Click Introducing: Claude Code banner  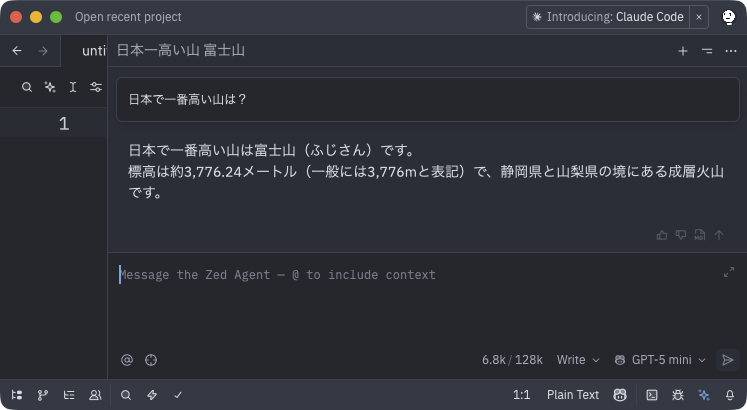(x=608, y=17)
